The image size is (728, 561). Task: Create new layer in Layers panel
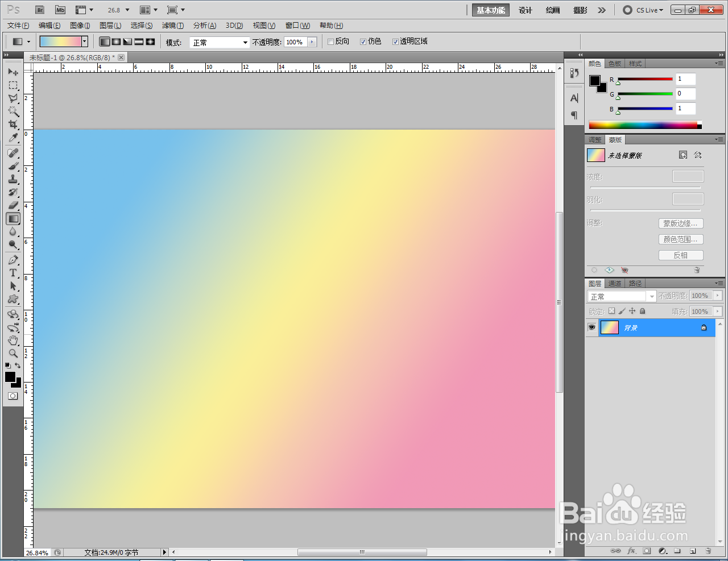(x=693, y=551)
